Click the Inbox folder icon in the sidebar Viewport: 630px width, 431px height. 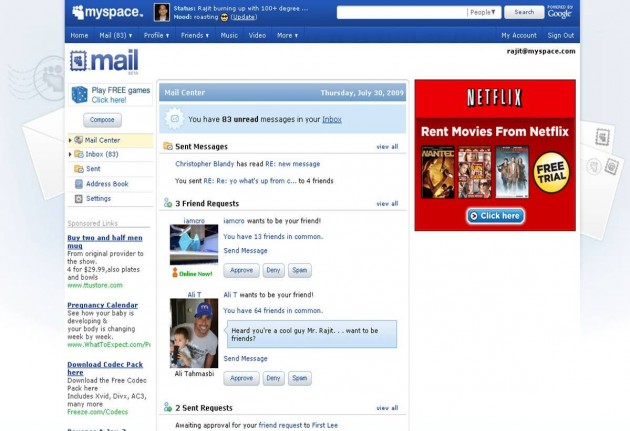point(79,154)
